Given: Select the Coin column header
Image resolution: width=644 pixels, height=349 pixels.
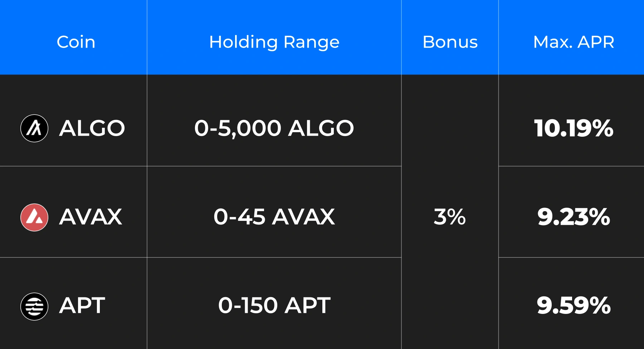Looking at the screenshot, I should pyautogui.click(x=76, y=42).
